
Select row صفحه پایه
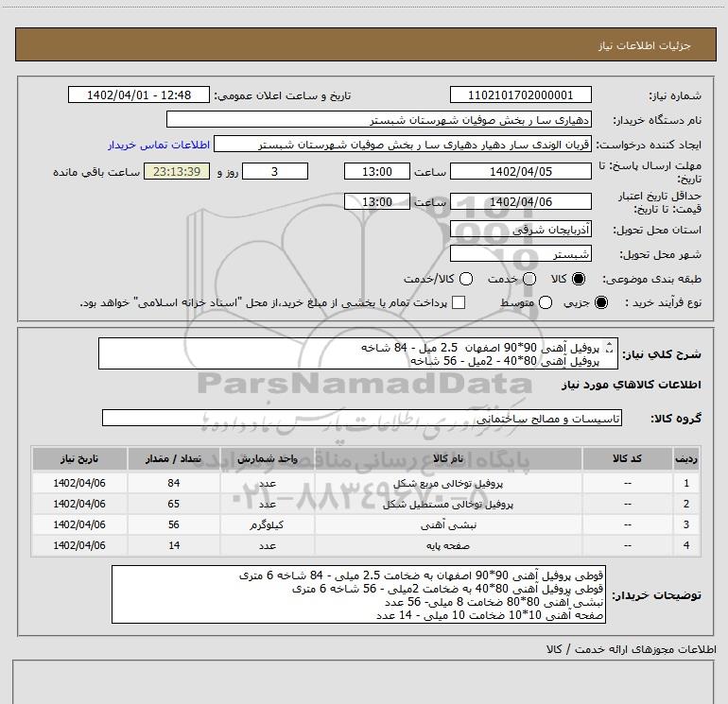[366, 545]
